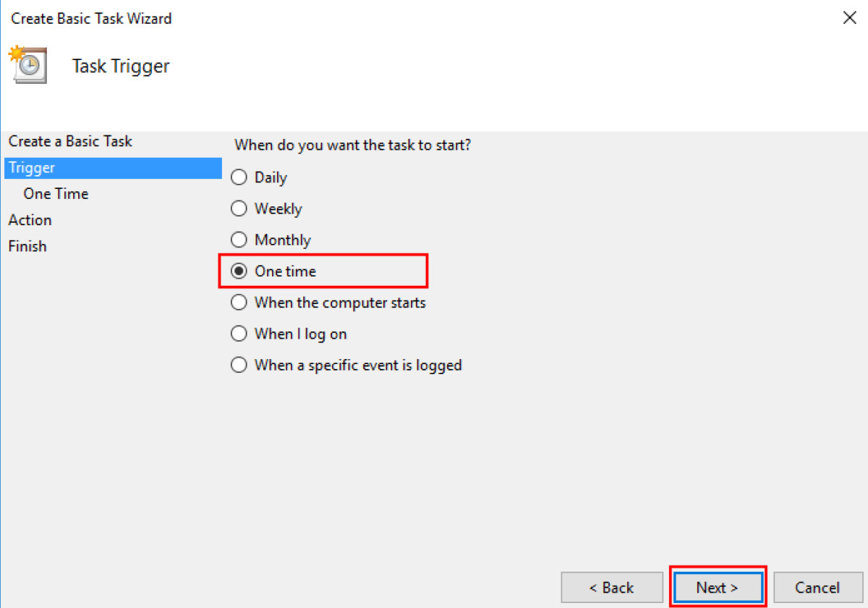
Task: Click the Task Trigger heading
Action: tap(120, 65)
